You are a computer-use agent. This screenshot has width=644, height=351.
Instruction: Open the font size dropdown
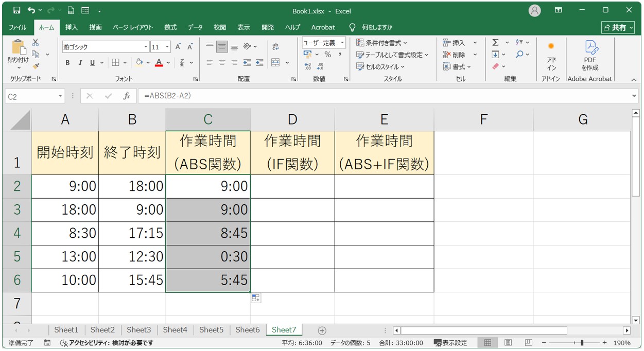(x=167, y=47)
